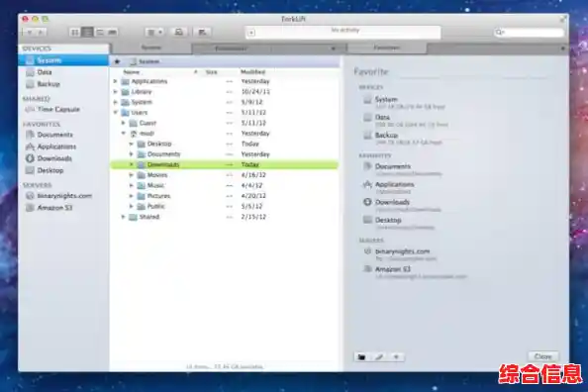Sort by the Size column header
Screen dimensions: 588x392
(220, 72)
